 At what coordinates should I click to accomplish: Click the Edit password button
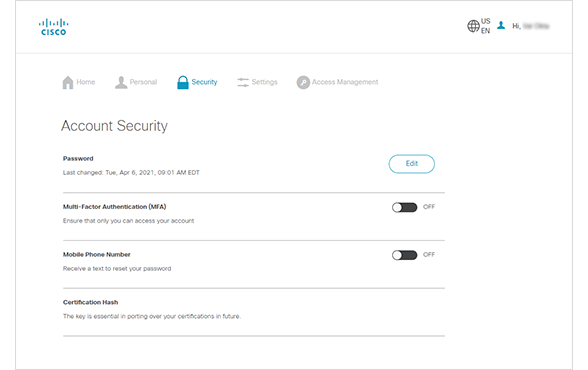[x=412, y=164]
